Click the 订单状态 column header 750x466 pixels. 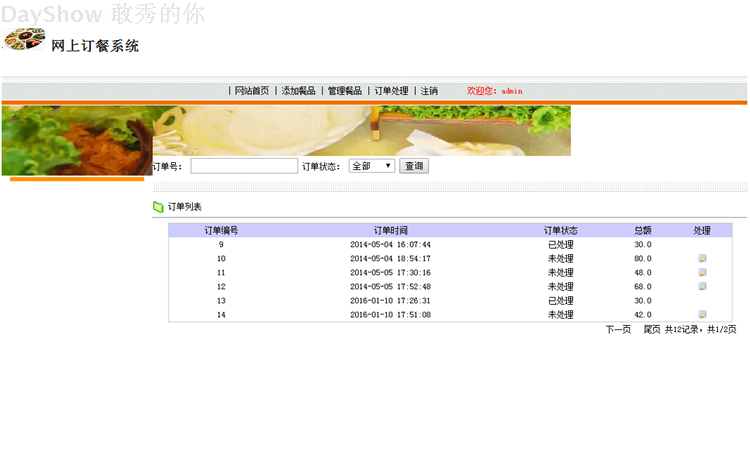560,230
